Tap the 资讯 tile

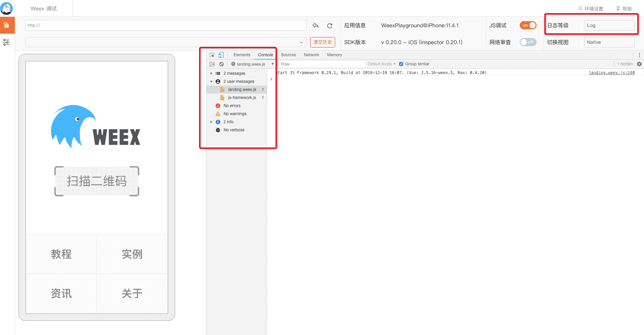pos(61,294)
